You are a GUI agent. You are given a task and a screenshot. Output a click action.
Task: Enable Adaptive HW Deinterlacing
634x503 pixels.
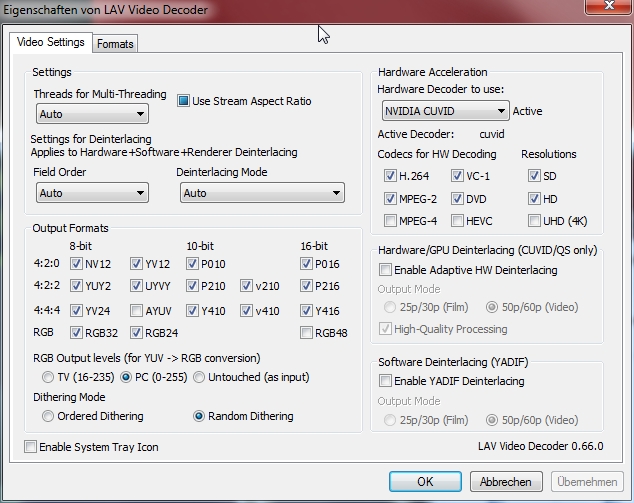[386, 270]
